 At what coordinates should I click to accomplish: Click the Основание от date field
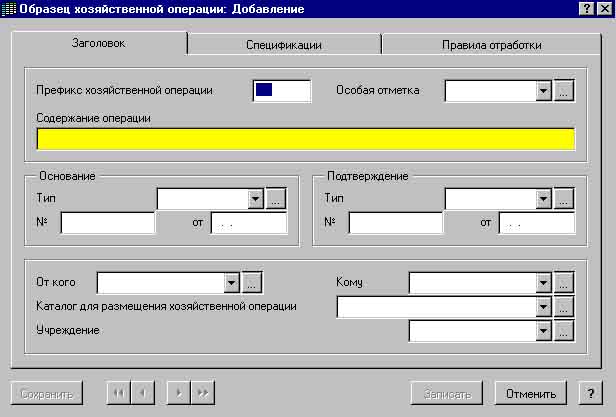tap(249, 223)
